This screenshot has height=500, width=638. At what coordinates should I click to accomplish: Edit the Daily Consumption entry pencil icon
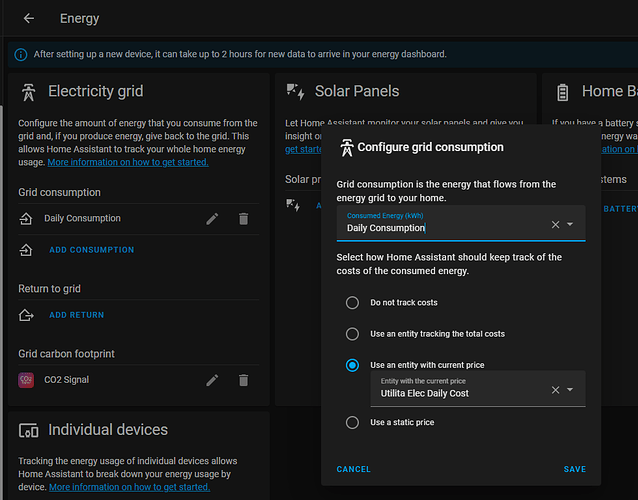point(212,218)
